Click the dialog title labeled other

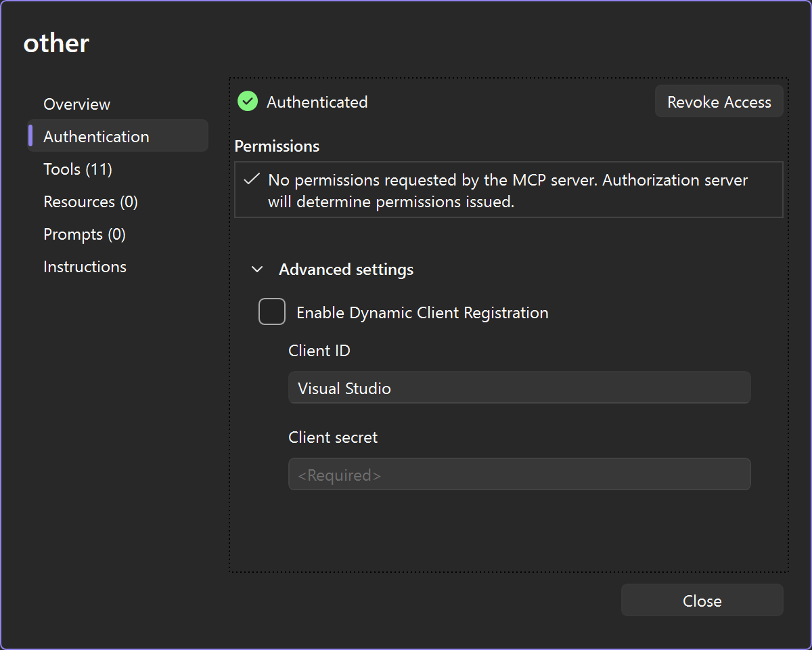(56, 42)
